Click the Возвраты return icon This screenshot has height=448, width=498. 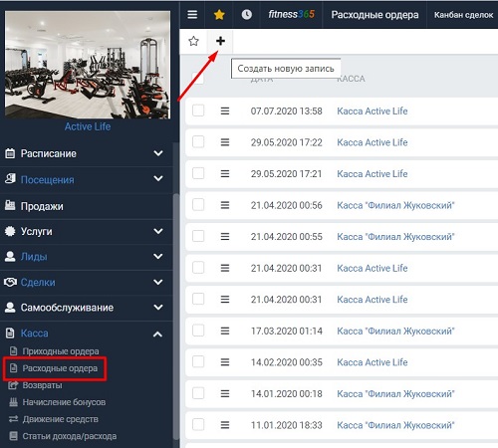[x=13, y=385]
